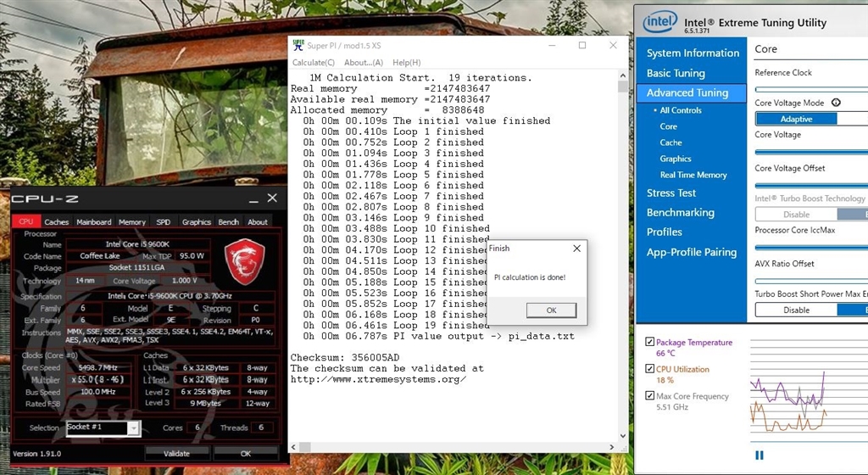Open Profiles in Intel XTU

tap(664, 232)
